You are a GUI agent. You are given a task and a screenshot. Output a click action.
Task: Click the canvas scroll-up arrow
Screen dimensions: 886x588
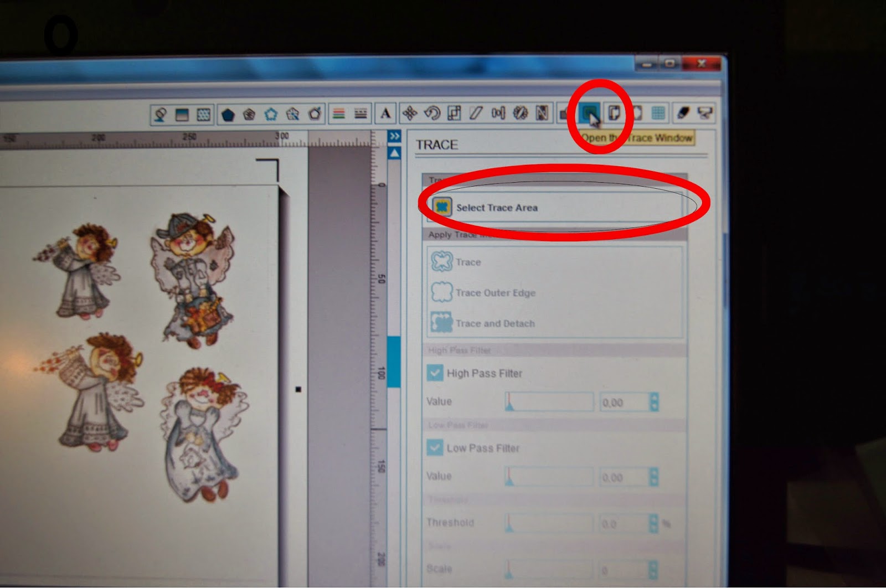click(x=394, y=153)
